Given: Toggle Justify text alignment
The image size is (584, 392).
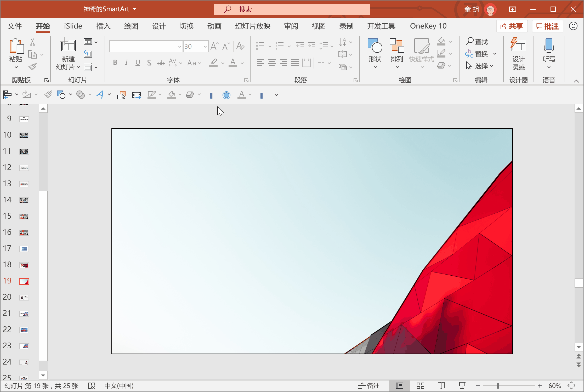Looking at the screenshot, I should click(295, 63).
